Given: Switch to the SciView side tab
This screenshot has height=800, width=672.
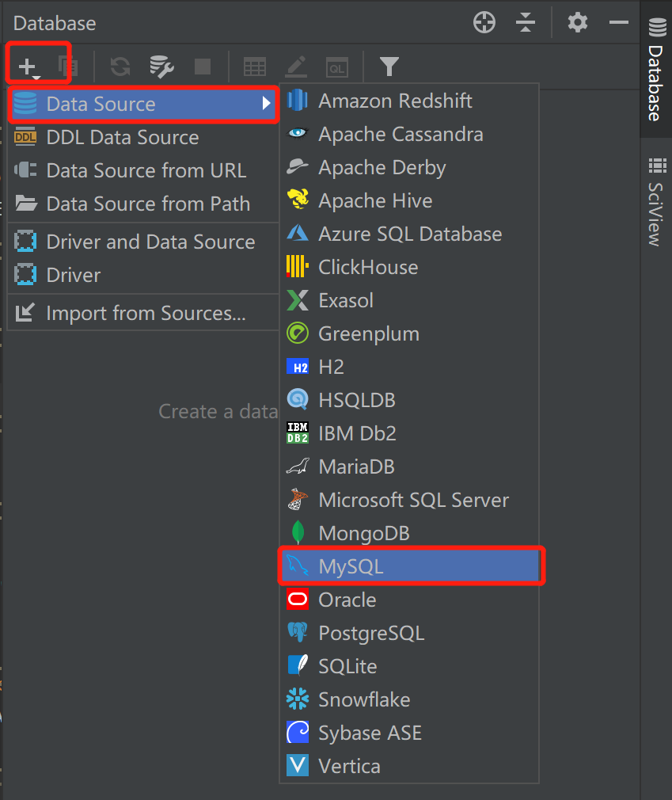Looking at the screenshot, I should click(x=657, y=202).
